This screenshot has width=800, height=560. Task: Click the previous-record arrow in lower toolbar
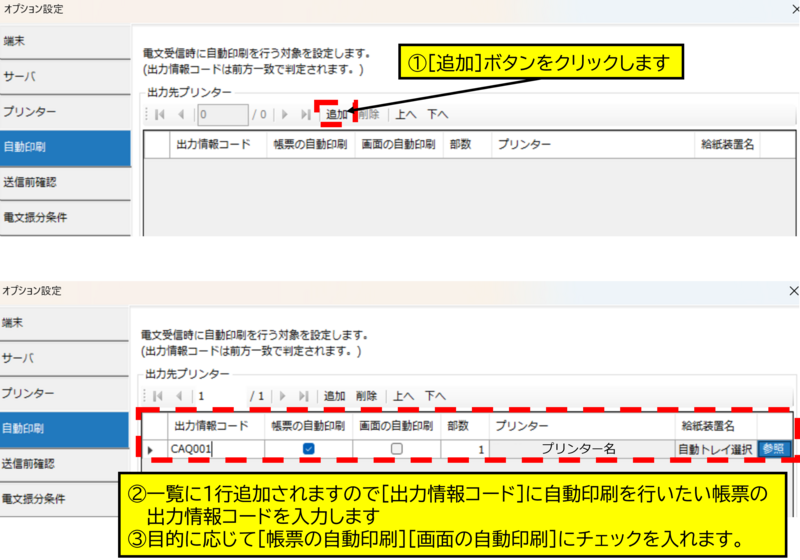[181, 396]
